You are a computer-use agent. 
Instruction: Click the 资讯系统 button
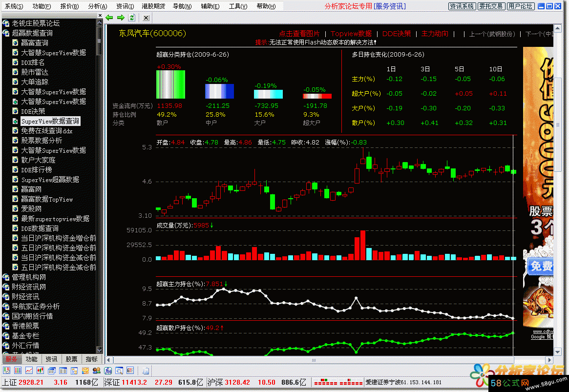tap(462, 6)
